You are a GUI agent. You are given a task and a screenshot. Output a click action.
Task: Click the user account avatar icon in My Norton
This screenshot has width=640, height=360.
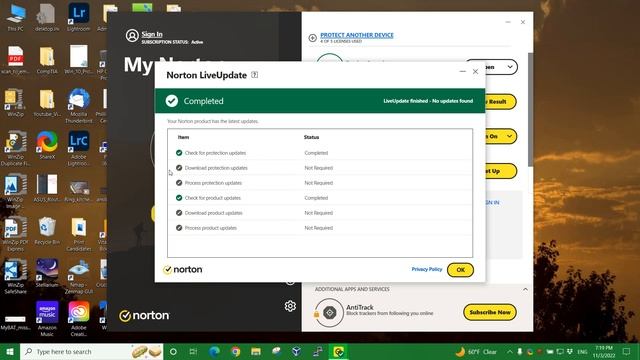click(132, 36)
